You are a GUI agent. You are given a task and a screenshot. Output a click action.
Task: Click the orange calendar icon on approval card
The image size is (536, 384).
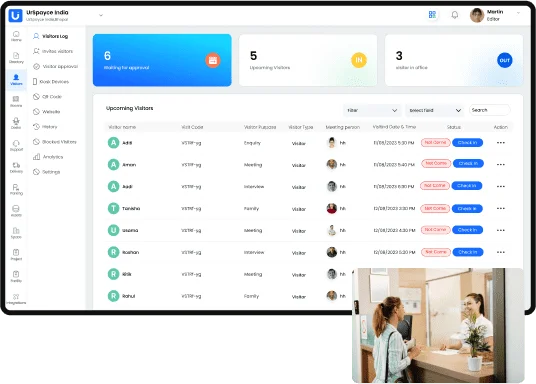pyautogui.click(x=213, y=60)
